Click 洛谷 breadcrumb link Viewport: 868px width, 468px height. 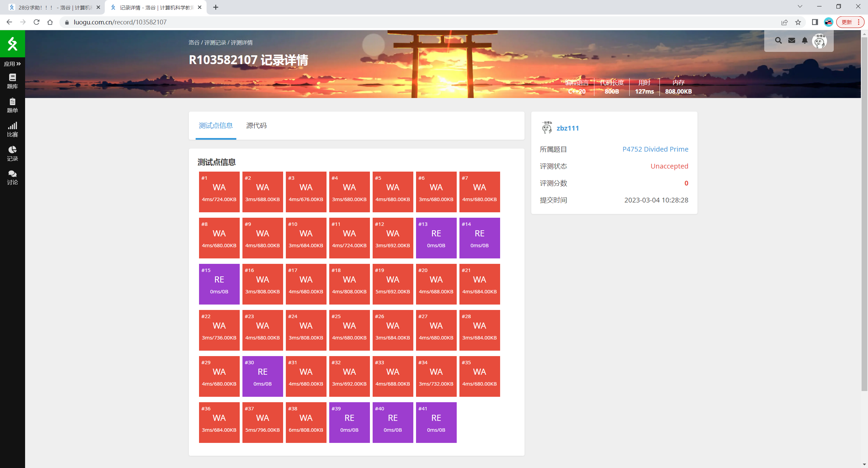click(x=194, y=42)
